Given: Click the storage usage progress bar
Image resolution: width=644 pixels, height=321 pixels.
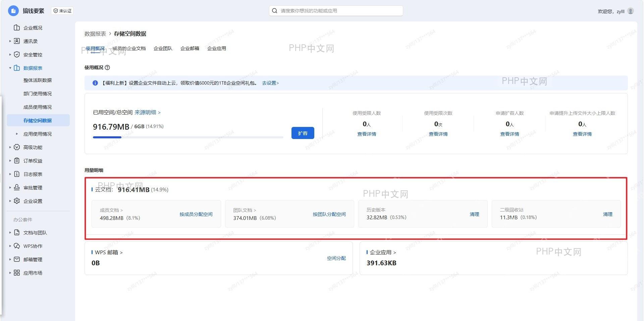Looking at the screenshot, I should coord(188,137).
